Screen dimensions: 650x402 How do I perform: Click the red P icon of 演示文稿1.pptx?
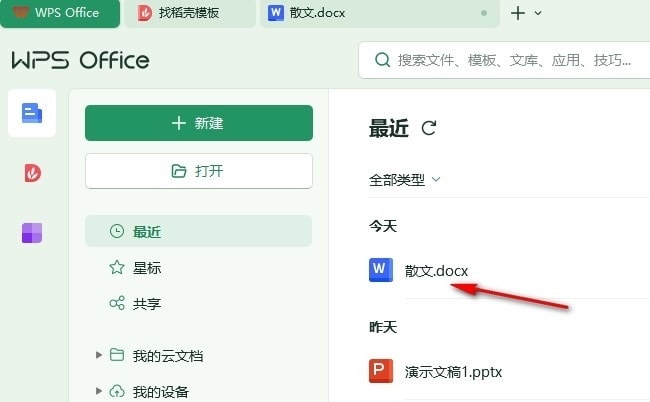pyautogui.click(x=381, y=371)
